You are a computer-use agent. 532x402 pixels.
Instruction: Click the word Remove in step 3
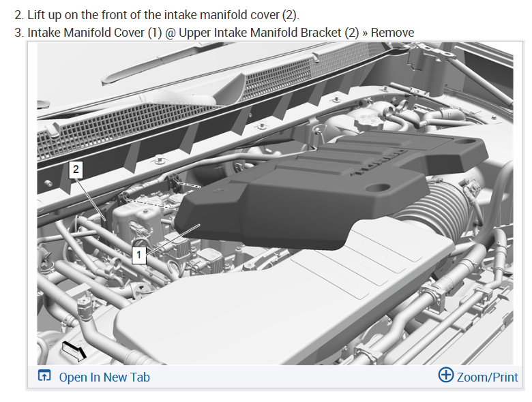(393, 33)
